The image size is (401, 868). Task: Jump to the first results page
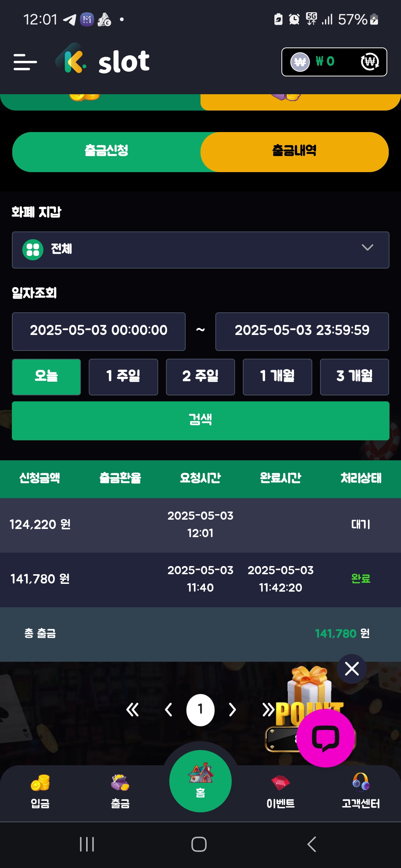[133, 710]
